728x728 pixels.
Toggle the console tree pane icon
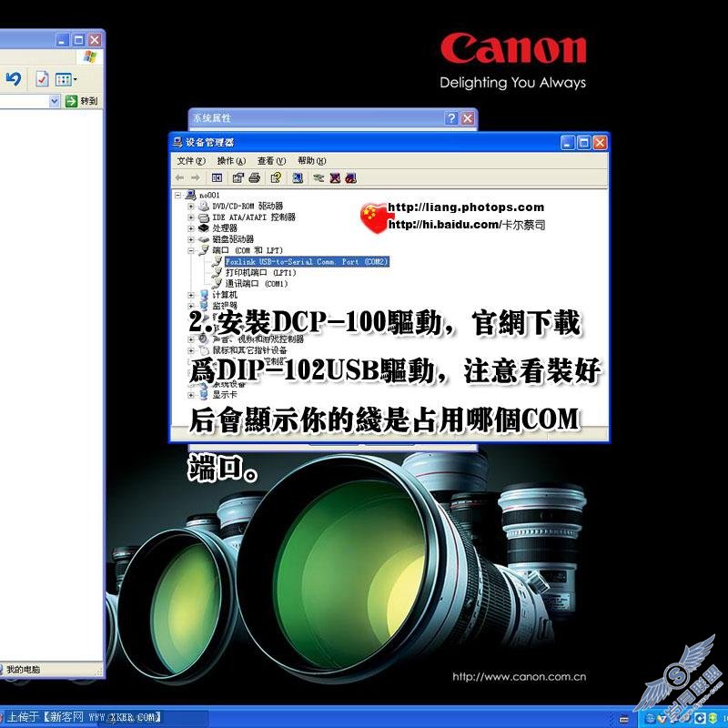tap(217, 177)
